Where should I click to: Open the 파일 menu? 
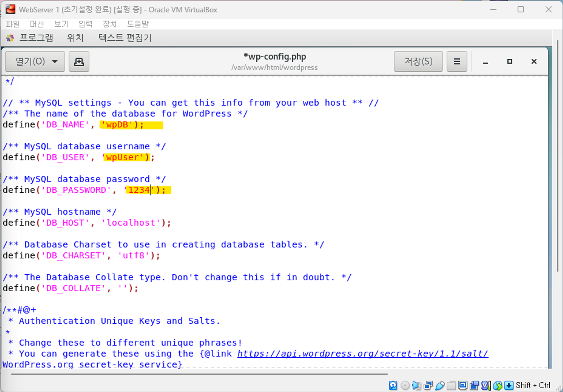tap(13, 24)
